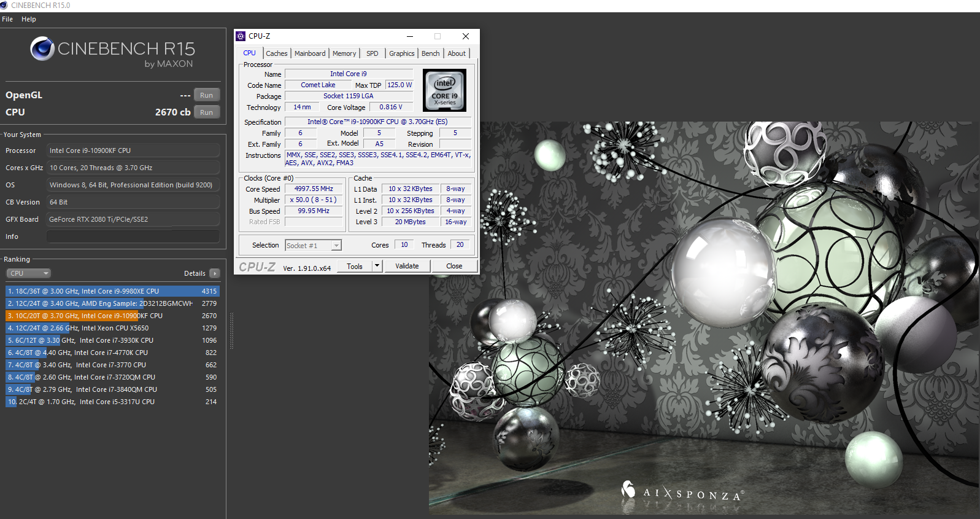Click the rendered scene image in Cinebench

click(704, 318)
